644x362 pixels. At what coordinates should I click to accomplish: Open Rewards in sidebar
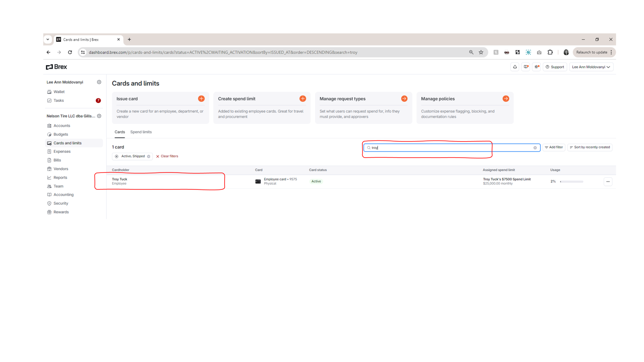point(61,212)
